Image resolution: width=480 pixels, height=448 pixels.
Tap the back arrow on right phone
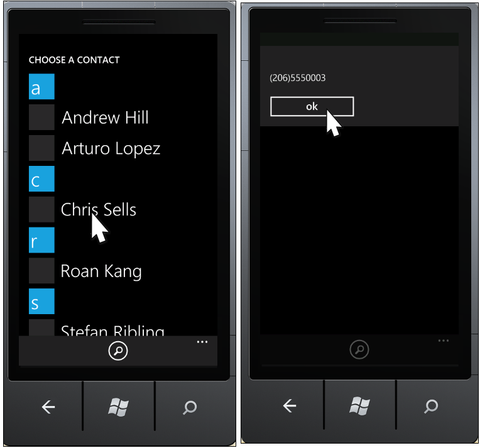click(x=289, y=406)
